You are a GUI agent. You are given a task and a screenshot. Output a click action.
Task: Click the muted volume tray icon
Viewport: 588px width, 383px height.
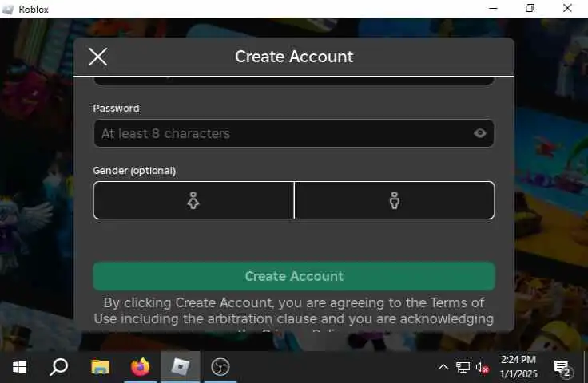(482, 367)
